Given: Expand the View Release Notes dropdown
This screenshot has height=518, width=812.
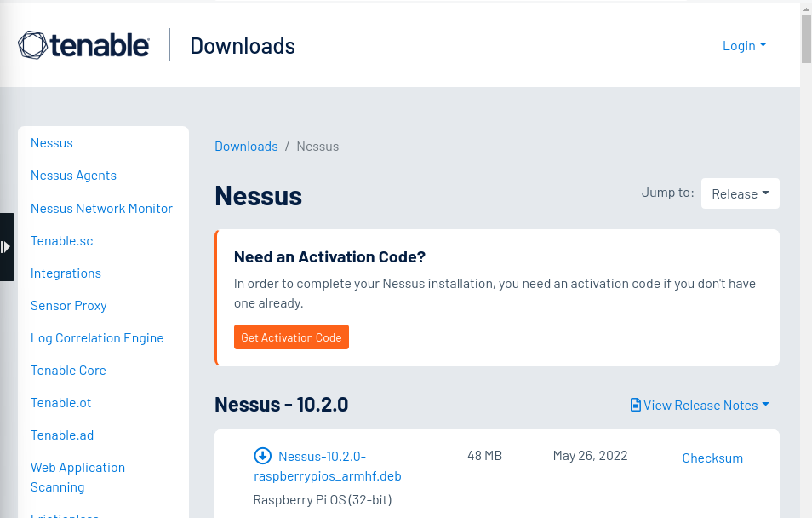Looking at the screenshot, I should 700,405.
